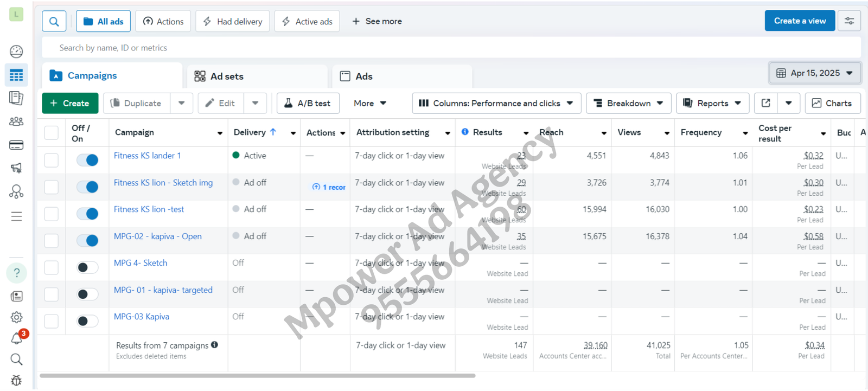Image resolution: width=868 pixels, height=391 pixels.
Task: Click the Delivery sort arrow icon
Action: [273, 132]
